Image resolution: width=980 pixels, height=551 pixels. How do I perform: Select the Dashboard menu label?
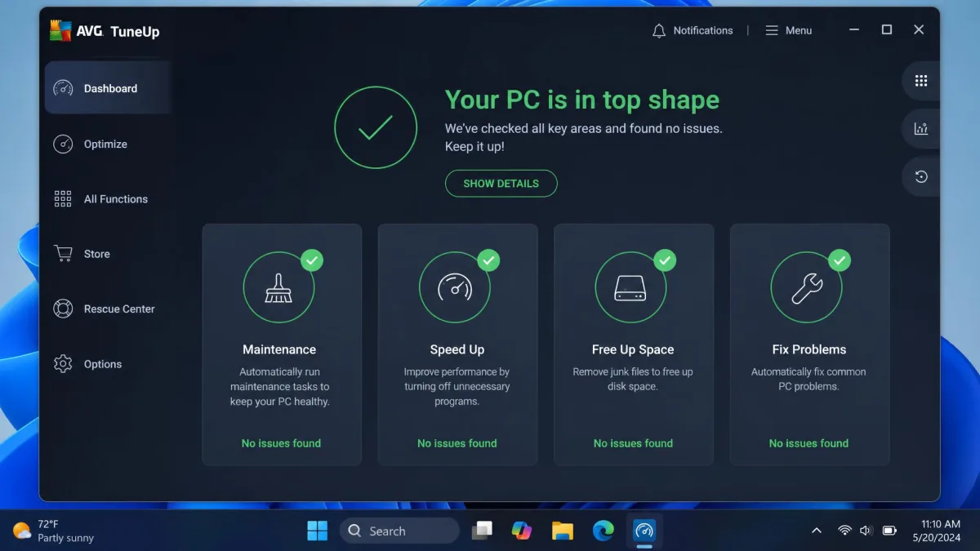click(110, 88)
